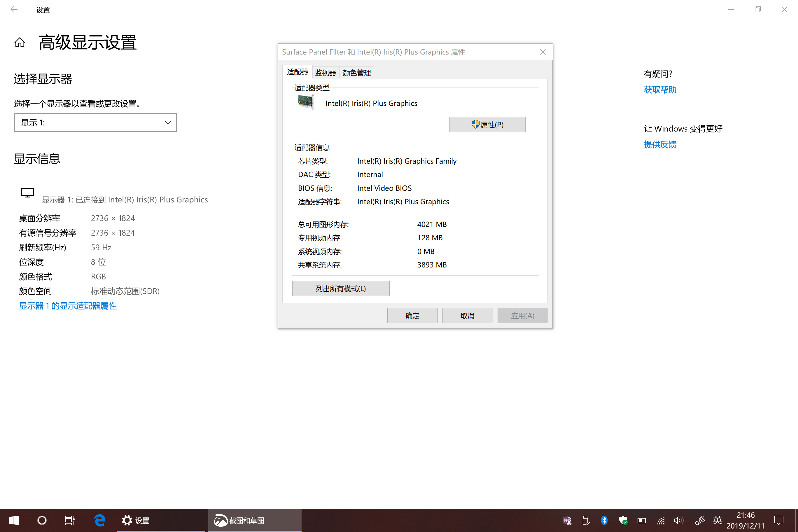Open Action Center notification icon
798x532 pixels.
coord(778,520)
